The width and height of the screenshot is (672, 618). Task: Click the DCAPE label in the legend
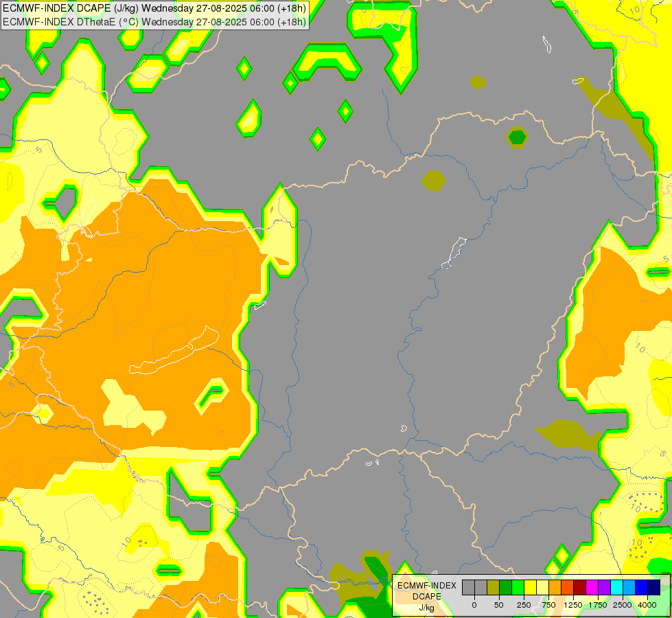[x=427, y=597]
